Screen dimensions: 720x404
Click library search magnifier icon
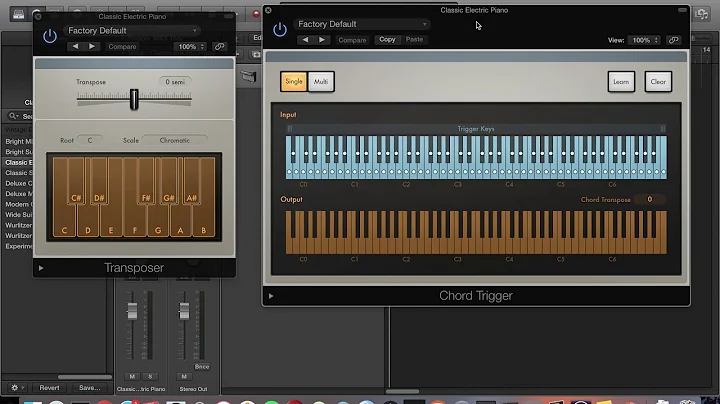pos(13,116)
